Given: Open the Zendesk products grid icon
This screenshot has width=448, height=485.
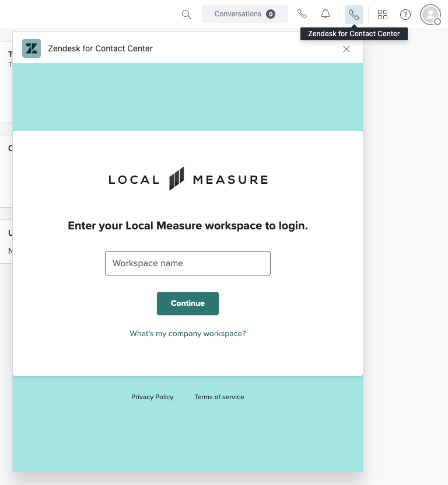Looking at the screenshot, I should tap(383, 14).
